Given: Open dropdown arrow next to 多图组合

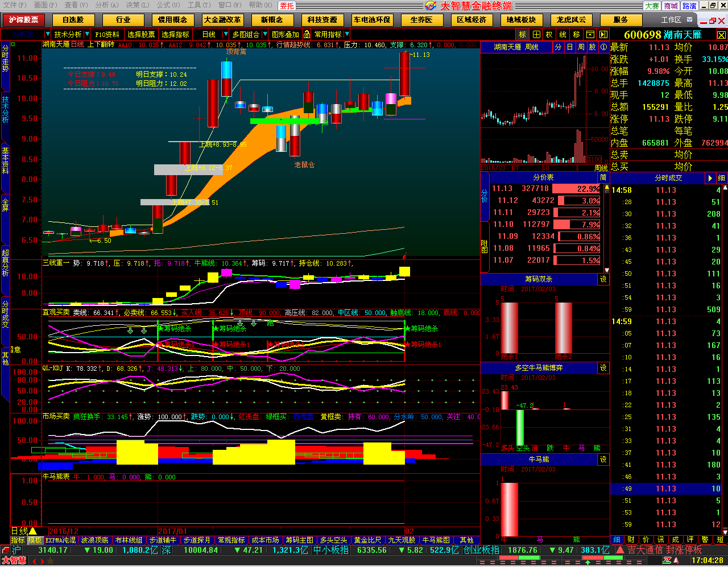Looking at the screenshot, I should 264,35.
